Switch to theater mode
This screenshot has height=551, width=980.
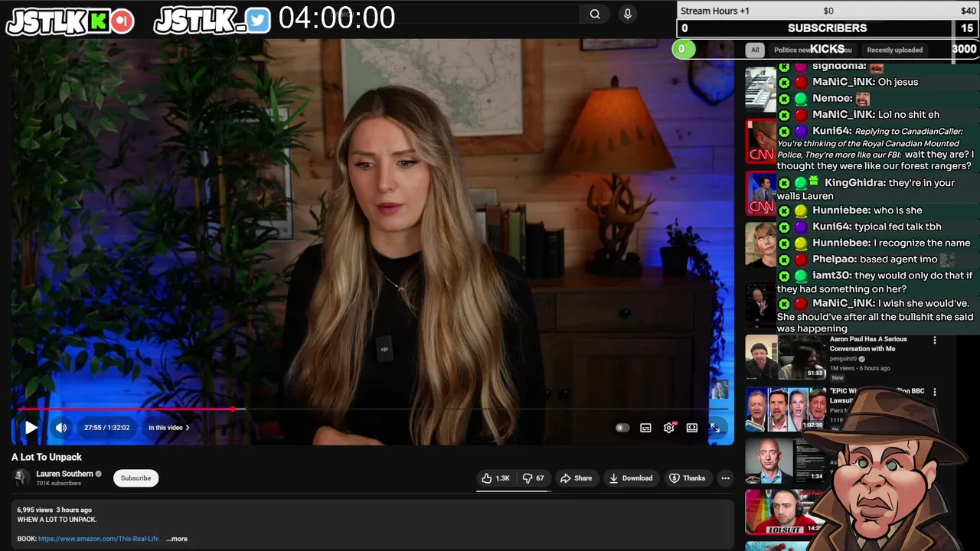[x=692, y=428]
